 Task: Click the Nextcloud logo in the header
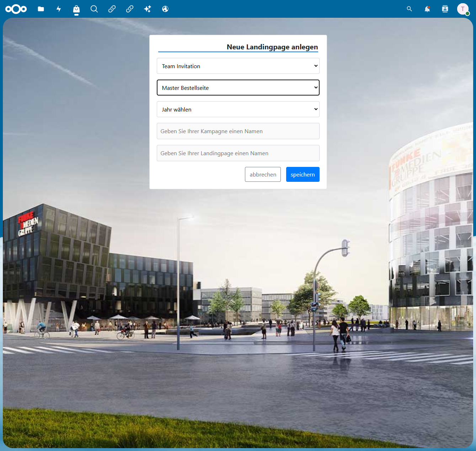pyautogui.click(x=16, y=9)
